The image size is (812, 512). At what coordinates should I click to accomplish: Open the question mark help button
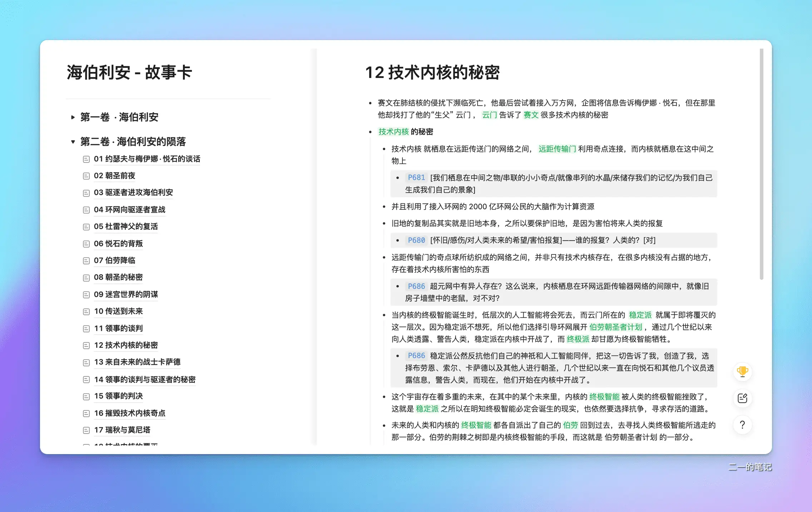pos(742,425)
